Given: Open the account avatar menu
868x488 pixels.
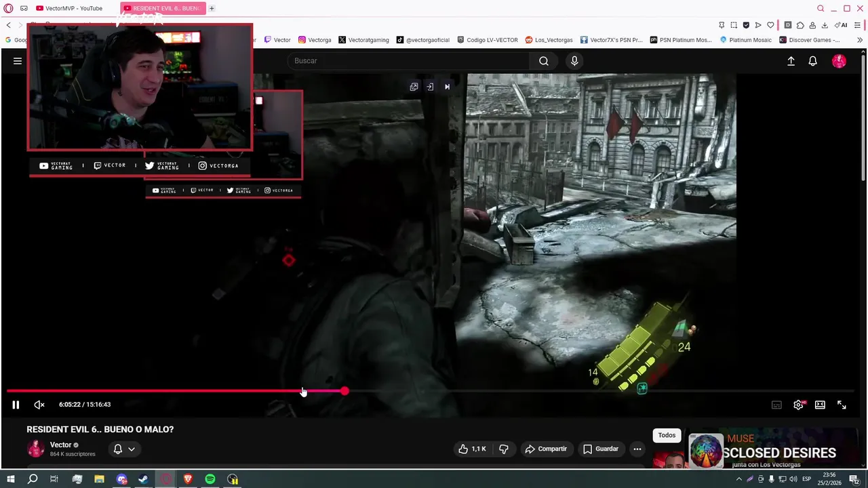Looking at the screenshot, I should pyautogui.click(x=839, y=61).
